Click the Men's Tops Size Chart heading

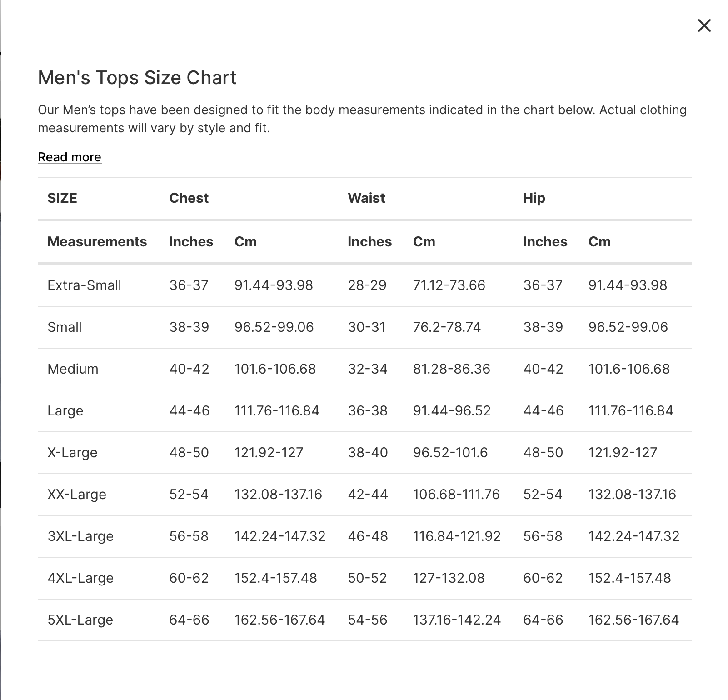[x=137, y=78]
